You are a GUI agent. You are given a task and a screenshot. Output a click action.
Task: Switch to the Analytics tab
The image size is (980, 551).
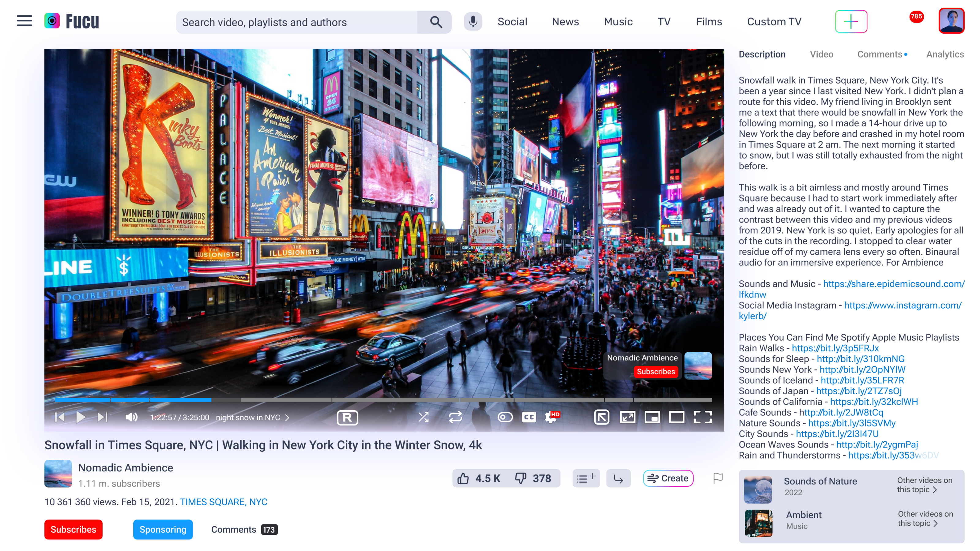pyautogui.click(x=944, y=54)
